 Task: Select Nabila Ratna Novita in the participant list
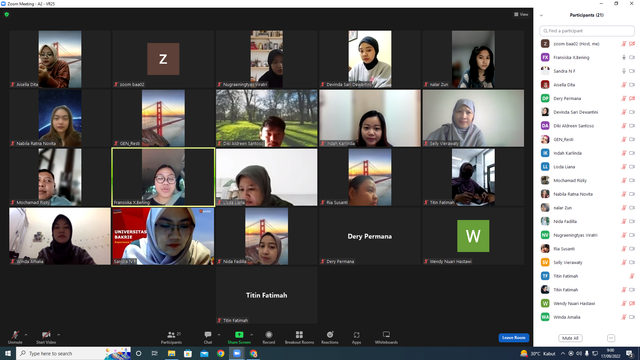click(587, 194)
